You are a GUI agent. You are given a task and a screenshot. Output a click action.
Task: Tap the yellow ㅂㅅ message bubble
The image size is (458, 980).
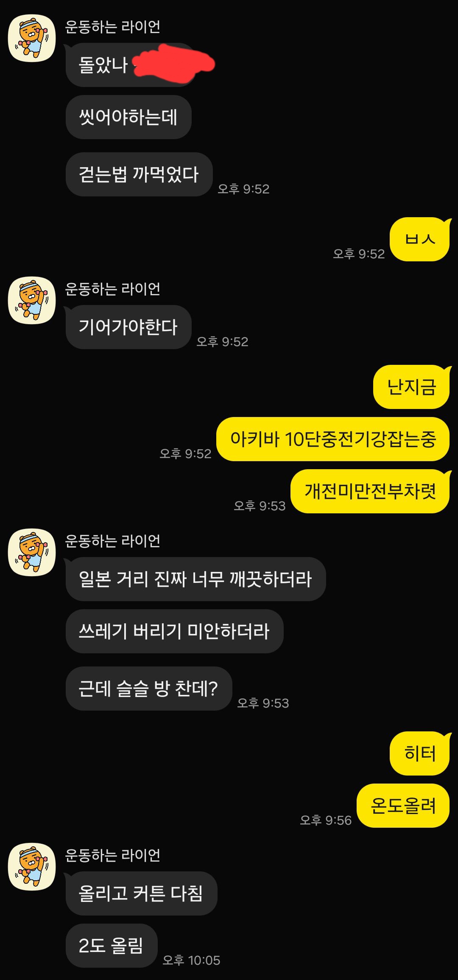[x=420, y=239]
